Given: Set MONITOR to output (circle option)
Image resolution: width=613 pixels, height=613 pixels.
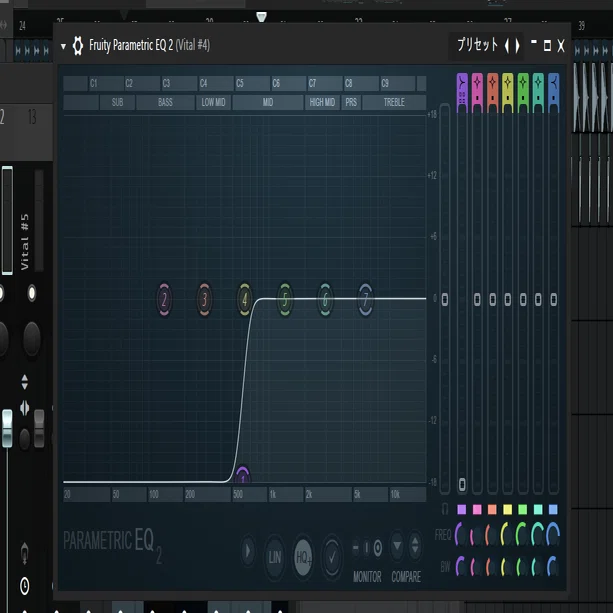Looking at the screenshot, I should point(378,548).
